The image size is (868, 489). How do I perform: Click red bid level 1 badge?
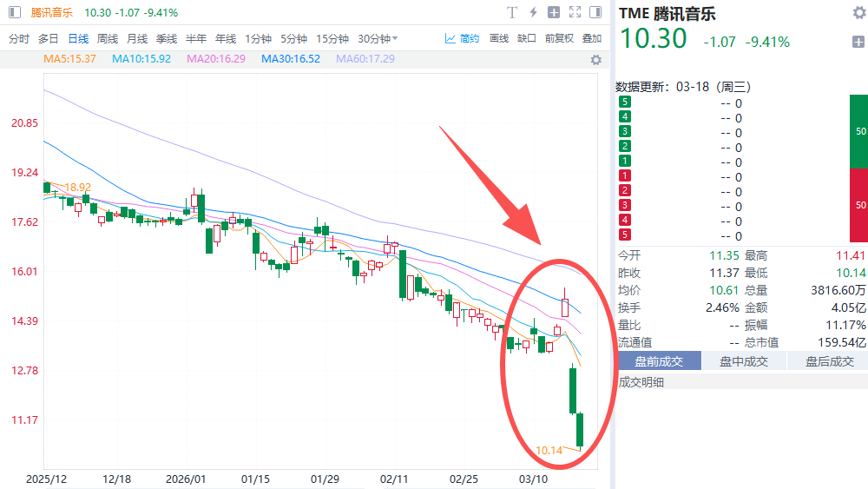click(x=625, y=175)
